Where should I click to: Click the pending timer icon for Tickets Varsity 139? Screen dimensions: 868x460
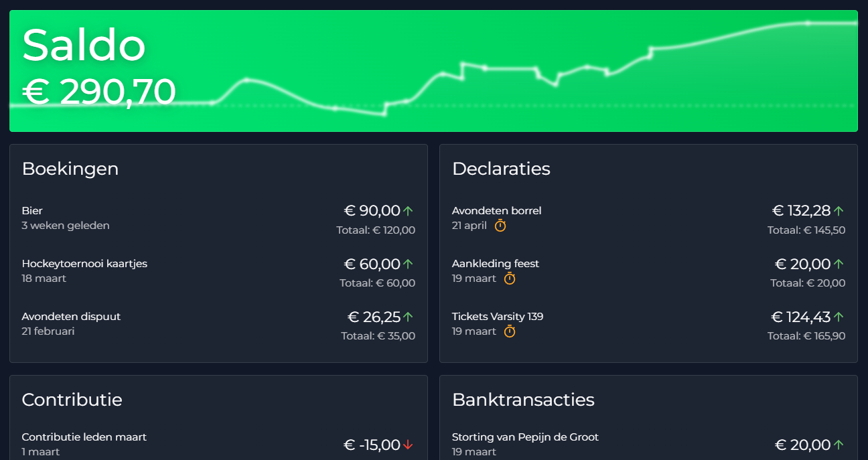pyautogui.click(x=510, y=331)
